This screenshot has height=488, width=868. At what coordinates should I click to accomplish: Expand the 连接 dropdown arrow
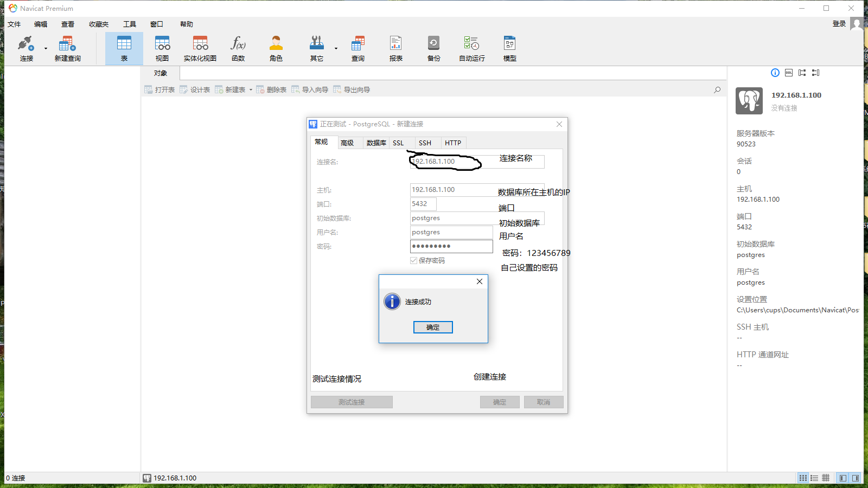pyautogui.click(x=46, y=49)
